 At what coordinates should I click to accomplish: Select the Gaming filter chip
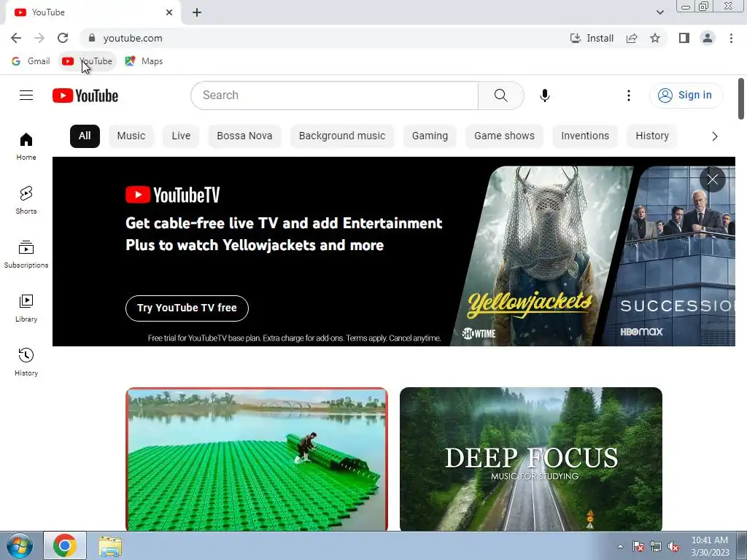click(x=430, y=136)
